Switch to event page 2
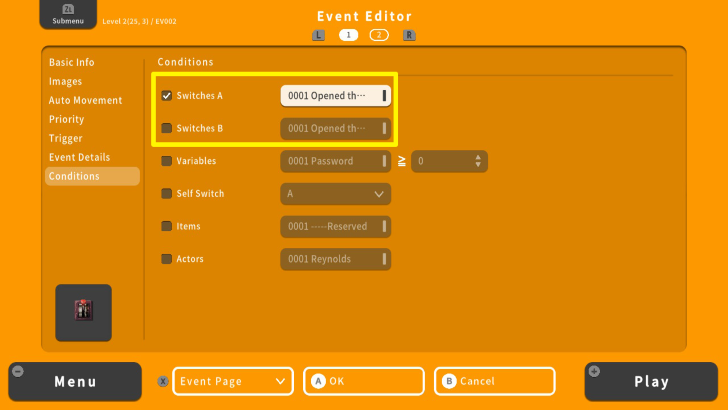The width and height of the screenshot is (728, 410). click(x=379, y=35)
